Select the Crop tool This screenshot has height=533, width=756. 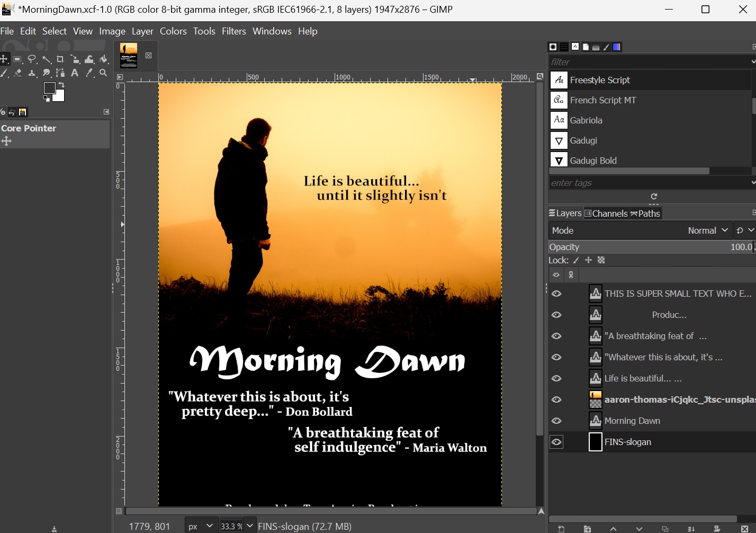(60, 59)
